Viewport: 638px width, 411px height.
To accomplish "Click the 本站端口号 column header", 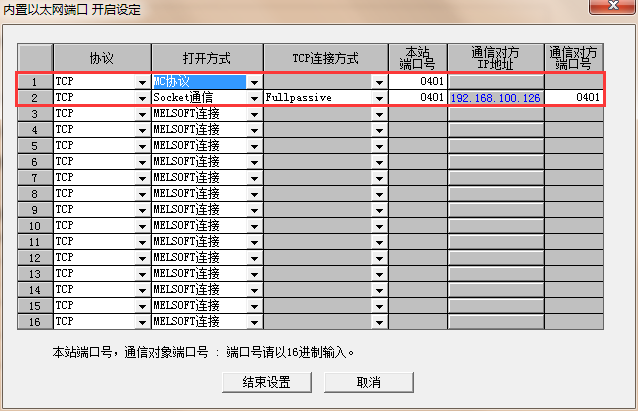I will point(418,58).
